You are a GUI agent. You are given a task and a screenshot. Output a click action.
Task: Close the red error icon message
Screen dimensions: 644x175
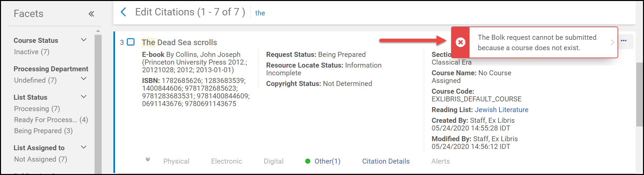(x=461, y=42)
